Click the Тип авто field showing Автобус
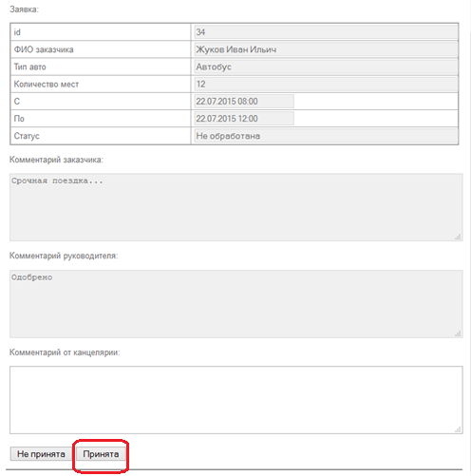This screenshot has width=471, height=476. 326,67
